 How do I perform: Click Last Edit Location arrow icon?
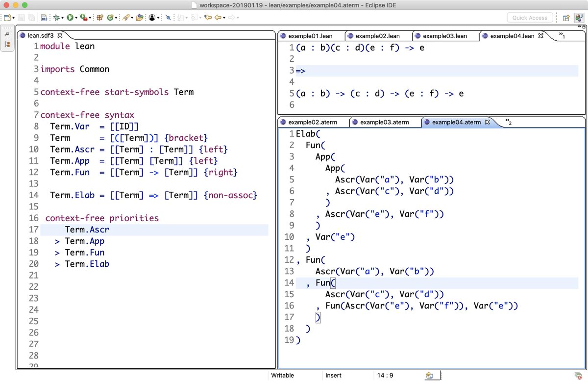[208, 18]
